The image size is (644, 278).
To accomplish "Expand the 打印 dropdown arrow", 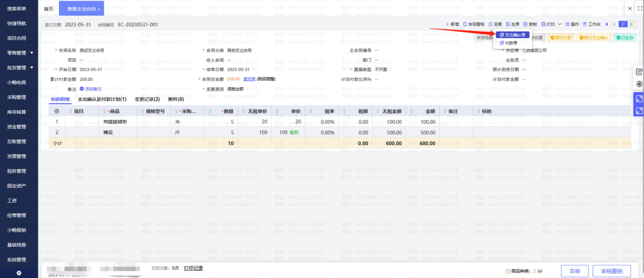I will click(x=559, y=24).
